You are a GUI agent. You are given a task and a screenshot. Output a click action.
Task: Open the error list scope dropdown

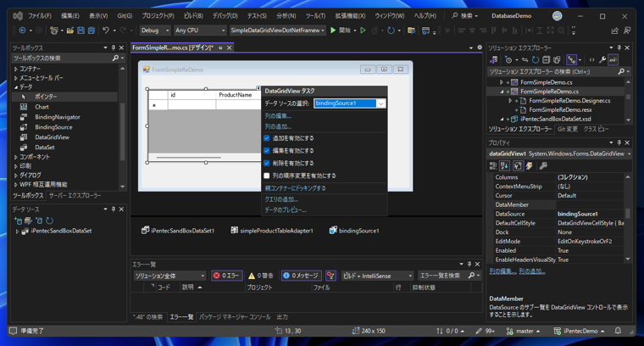(x=169, y=276)
